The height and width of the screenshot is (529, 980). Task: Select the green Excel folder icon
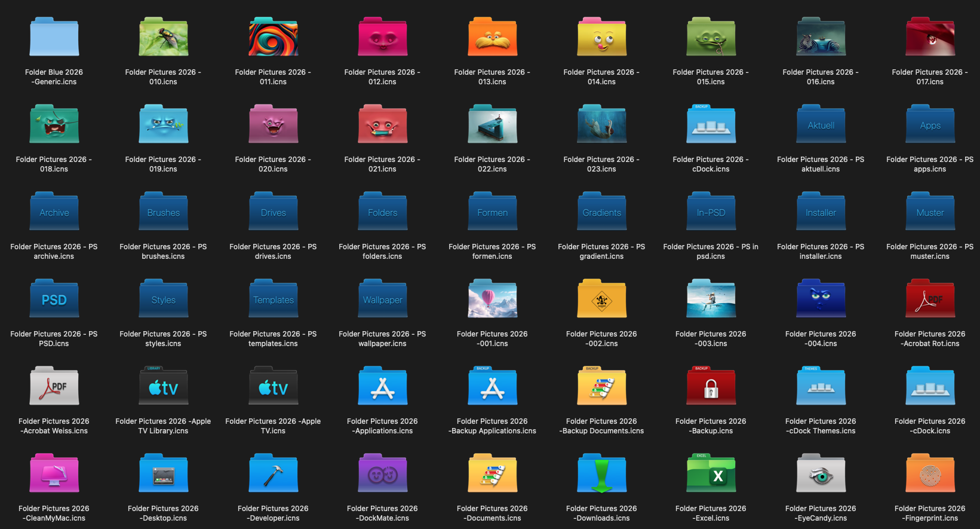click(711, 474)
